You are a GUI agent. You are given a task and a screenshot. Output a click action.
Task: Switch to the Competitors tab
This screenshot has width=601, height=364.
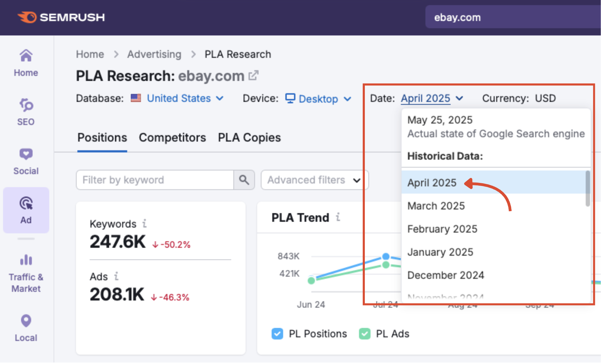click(172, 138)
